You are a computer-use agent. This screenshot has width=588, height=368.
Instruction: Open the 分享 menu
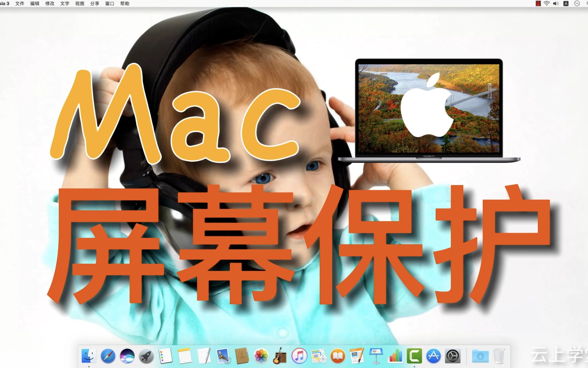[95, 3]
